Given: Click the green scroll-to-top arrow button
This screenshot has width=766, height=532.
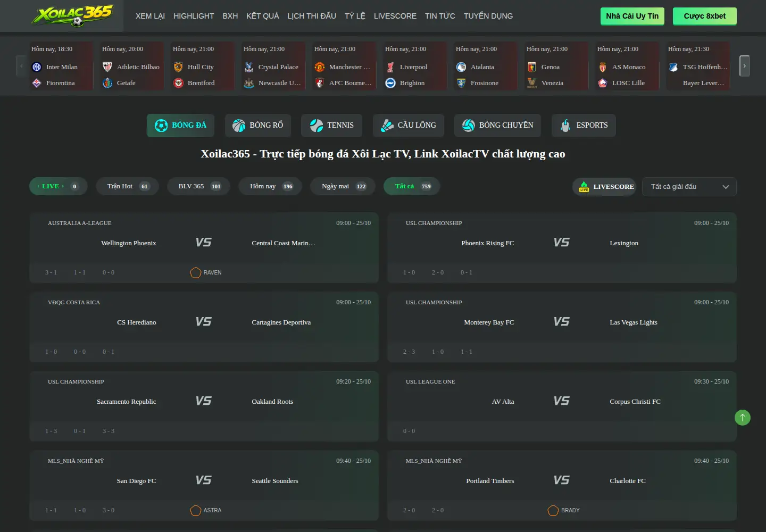Looking at the screenshot, I should (x=743, y=418).
